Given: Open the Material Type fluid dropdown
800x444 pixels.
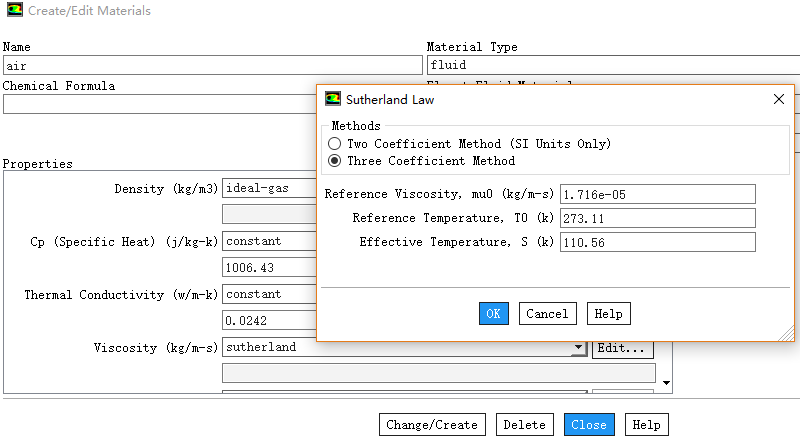Looking at the screenshot, I should [x=612, y=65].
